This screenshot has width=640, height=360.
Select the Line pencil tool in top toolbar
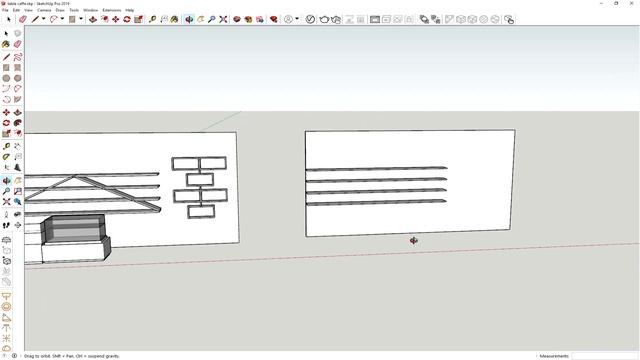tap(36, 19)
